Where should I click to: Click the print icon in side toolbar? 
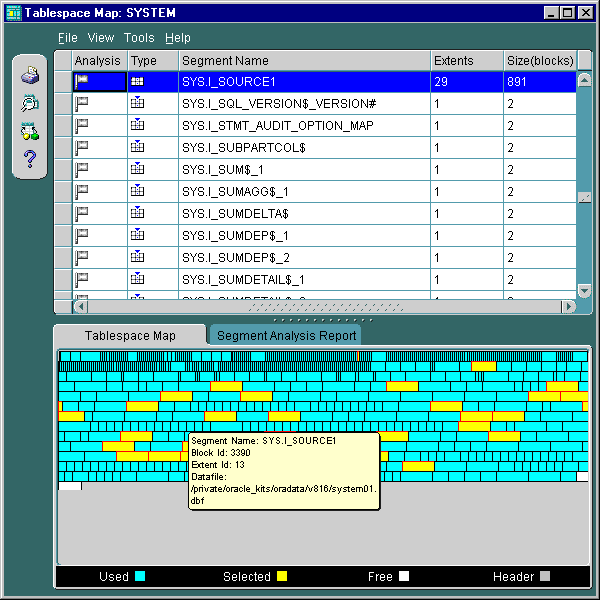point(30,75)
